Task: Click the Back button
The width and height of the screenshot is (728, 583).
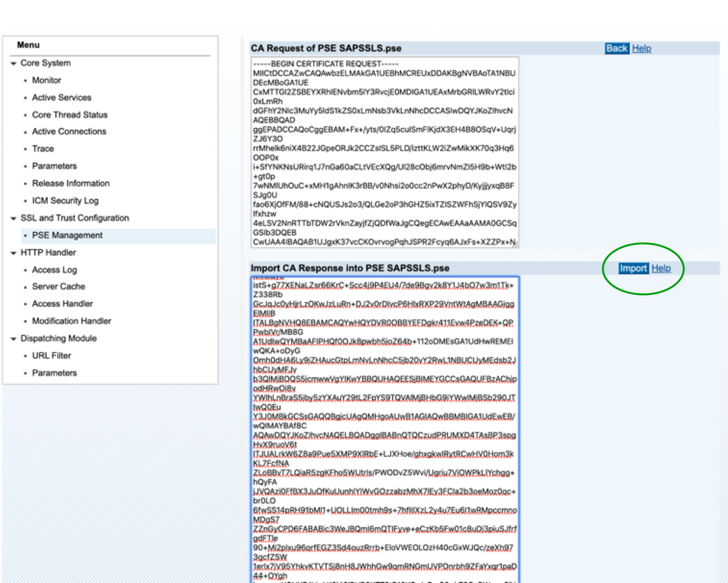Action: [616, 48]
